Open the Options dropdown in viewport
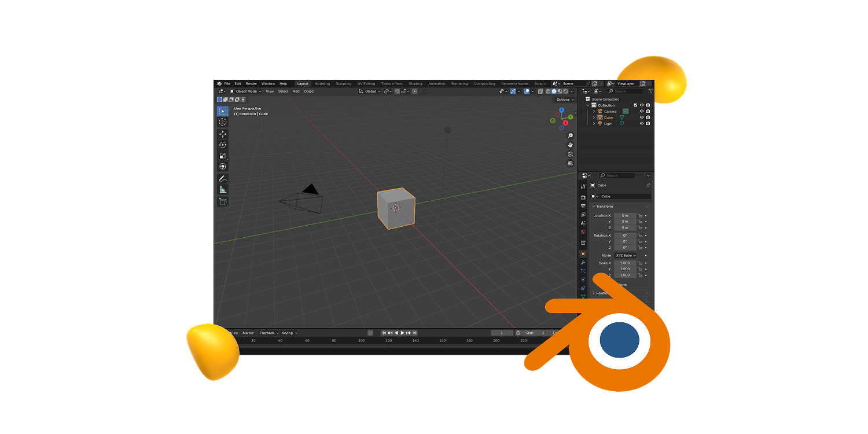Screen dimensions: 868x434 click(564, 100)
